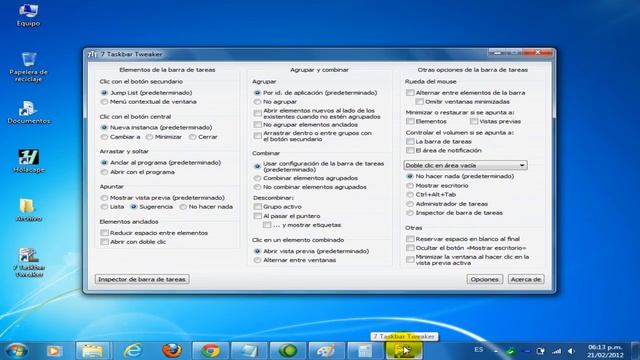Select Minimizar for middle click
The image size is (640, 360).
click(164, 137)
